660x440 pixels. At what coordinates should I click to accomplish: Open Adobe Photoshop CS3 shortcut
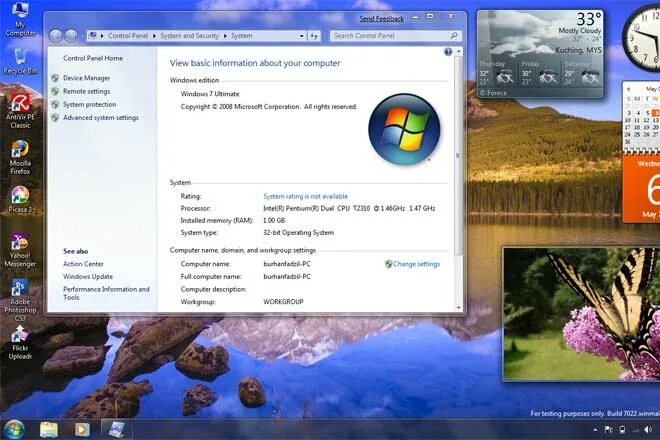tap(20, 300)
